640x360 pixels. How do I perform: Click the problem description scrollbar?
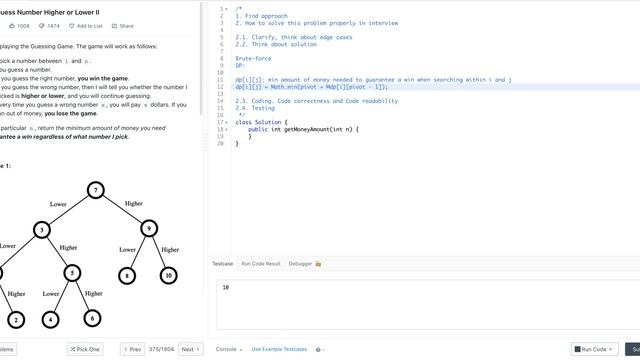pos(201,59)
